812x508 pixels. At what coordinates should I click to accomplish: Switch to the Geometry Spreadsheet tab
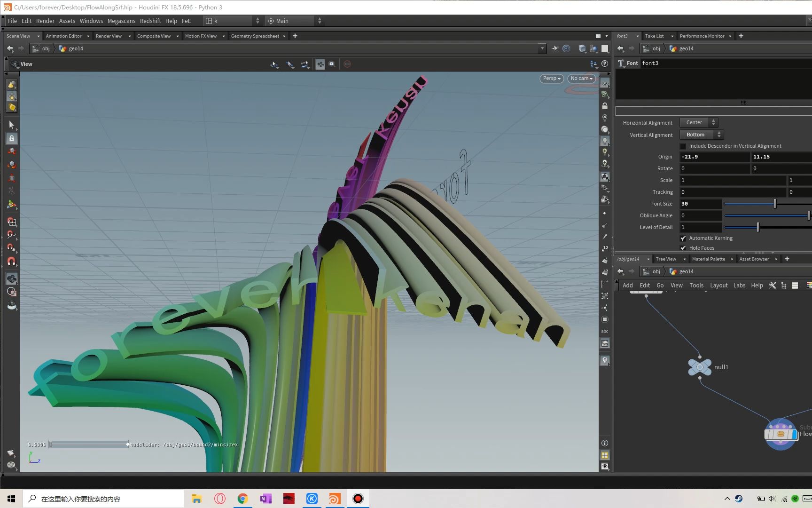tap(254, 36)
